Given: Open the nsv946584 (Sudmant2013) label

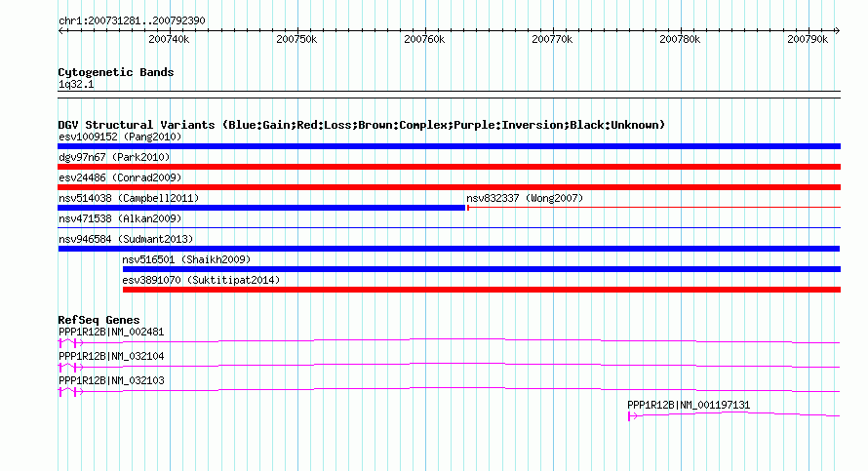Looking at the screenshot, I should pyautogui.click(x=126, y=239).
